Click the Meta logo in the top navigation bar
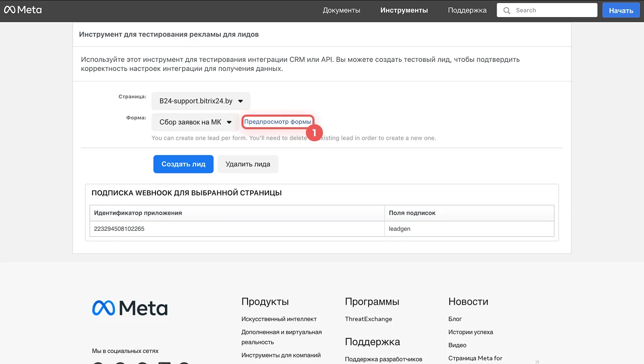Screen dimensions: 644x364 tap(23, 10)
